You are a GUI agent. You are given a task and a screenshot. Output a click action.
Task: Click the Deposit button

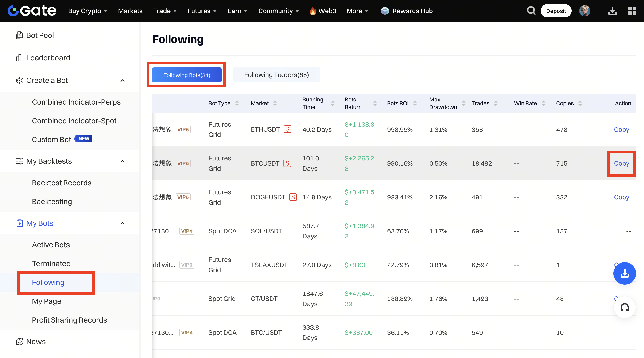556,11
